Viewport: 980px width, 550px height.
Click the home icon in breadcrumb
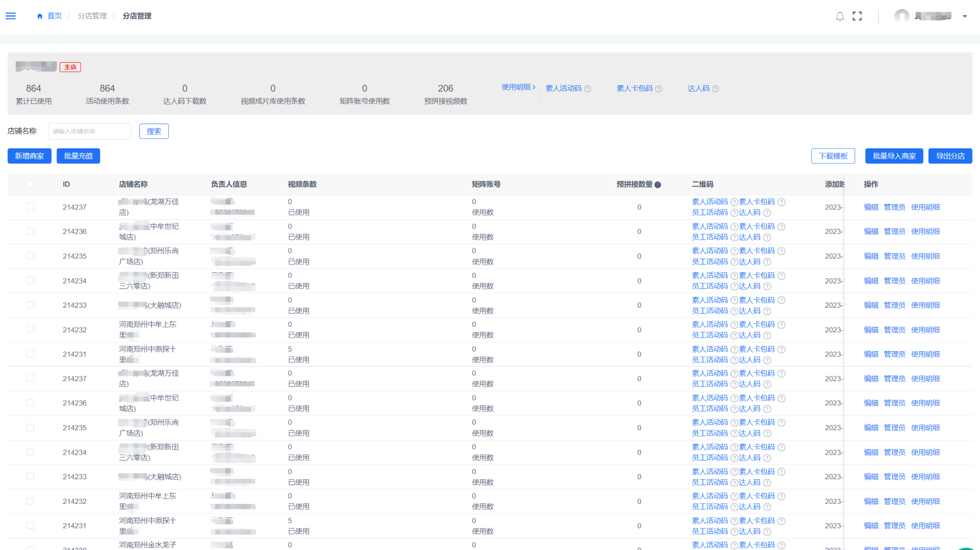click(40, 16)
